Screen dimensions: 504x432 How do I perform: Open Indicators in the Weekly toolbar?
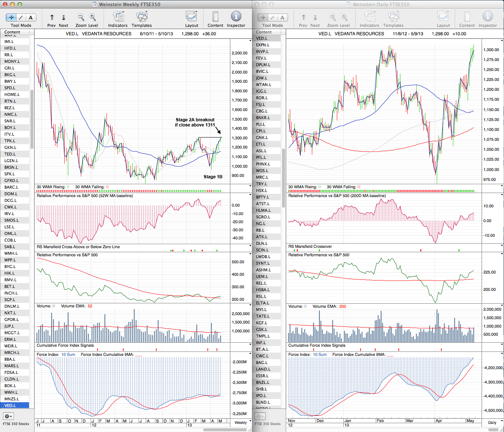click(x=118, y=17)
